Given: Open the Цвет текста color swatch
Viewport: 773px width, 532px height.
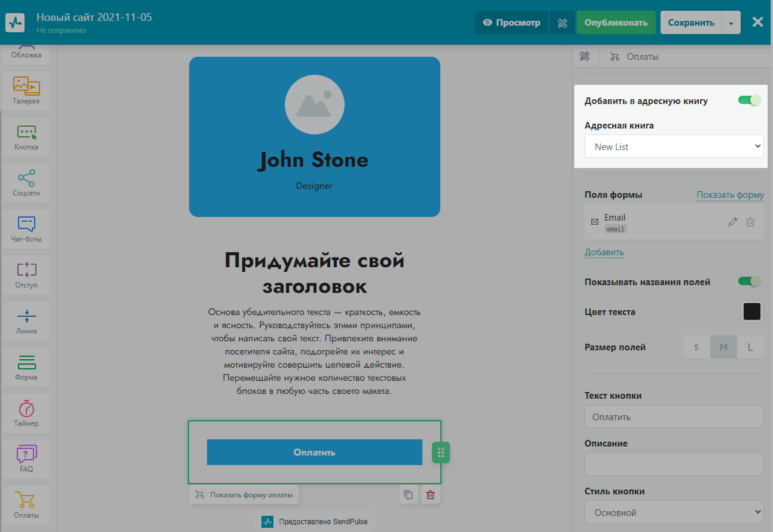Looking at the screenshot, I should point(752,311).
